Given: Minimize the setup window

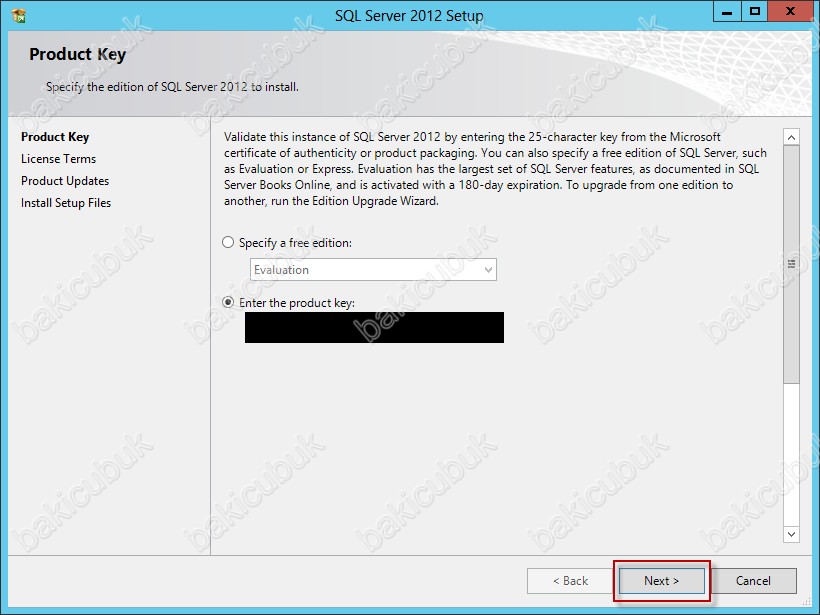Looking at the screenshot, I should [727, 12].
